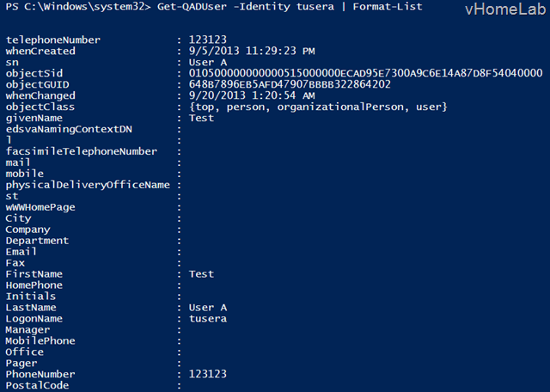This screenshot has height=392, width=550.
Task: Click the givenName value Test
Action: (201, 118)
